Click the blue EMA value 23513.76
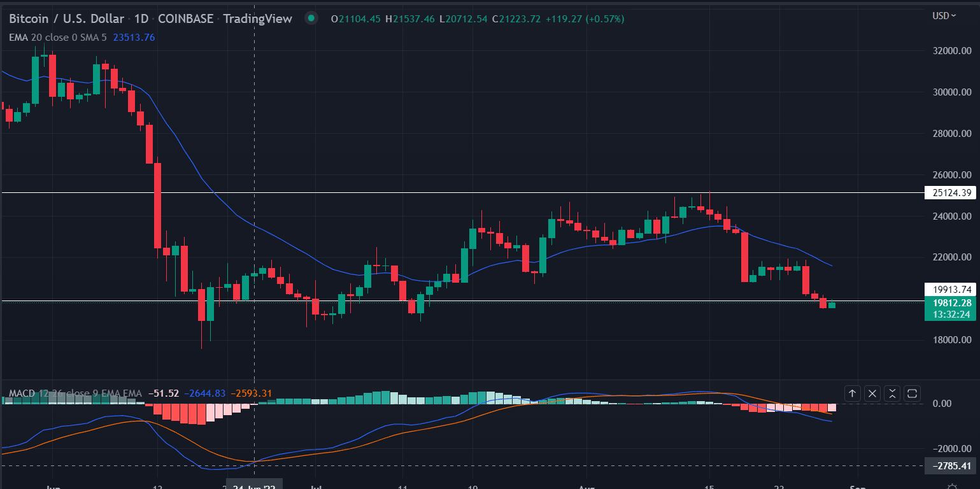The width and height of the screenshot is (980, 489). click(x=134, y=37)
